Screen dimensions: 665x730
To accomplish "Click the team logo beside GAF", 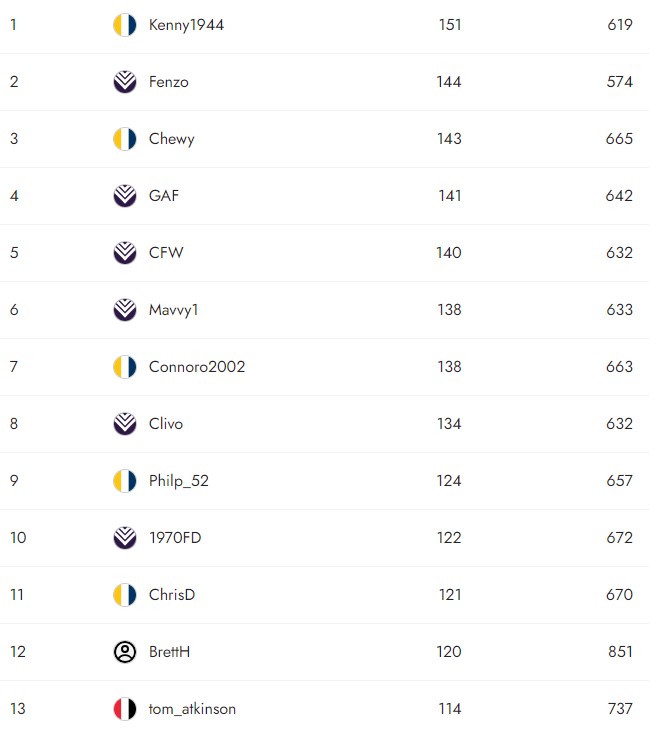I will point(125,196).
